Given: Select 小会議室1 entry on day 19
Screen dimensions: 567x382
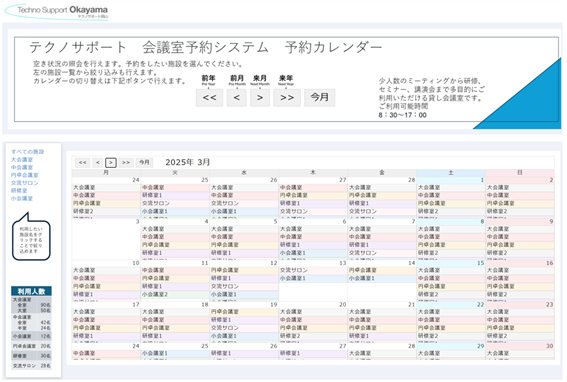Looking at the screenshot, I should [244, 336].
